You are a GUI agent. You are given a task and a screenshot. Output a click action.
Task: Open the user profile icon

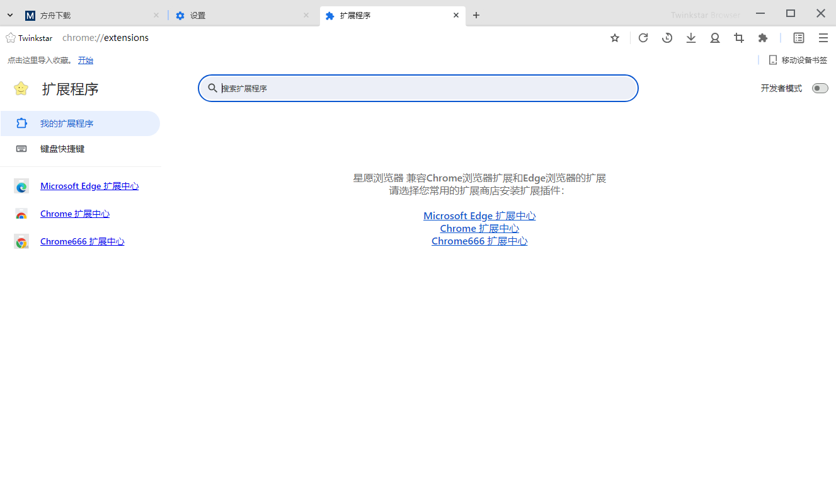click(x=714, y=38)
